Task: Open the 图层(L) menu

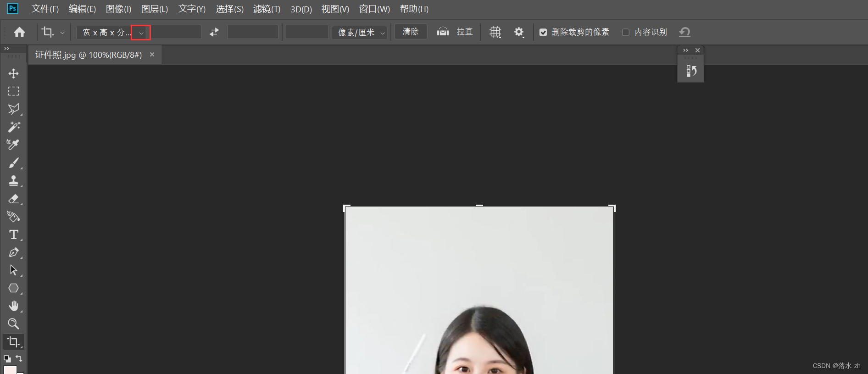Action: (x=155, y=9)
